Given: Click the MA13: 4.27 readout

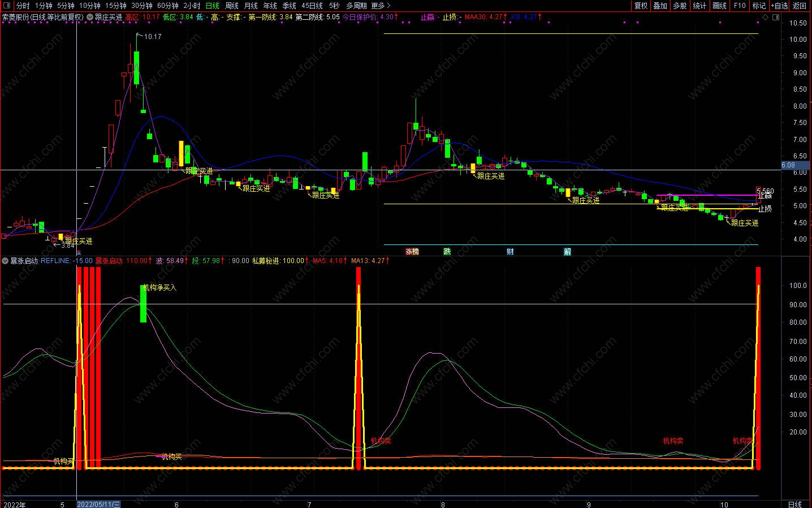Looking at the screenshot, I should pyautogui.click(x=368, y=261).
